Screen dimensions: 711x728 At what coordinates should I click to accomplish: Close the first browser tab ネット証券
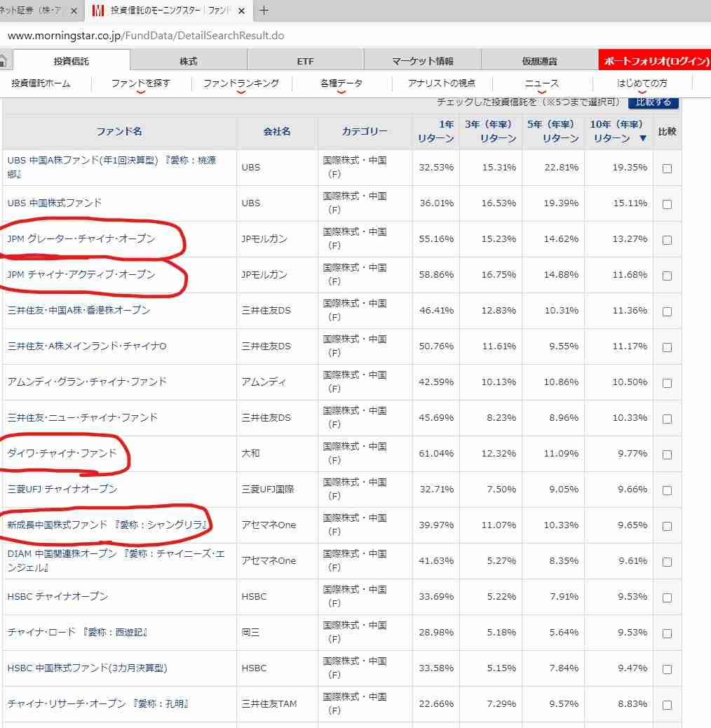click(x=74, y=11)
